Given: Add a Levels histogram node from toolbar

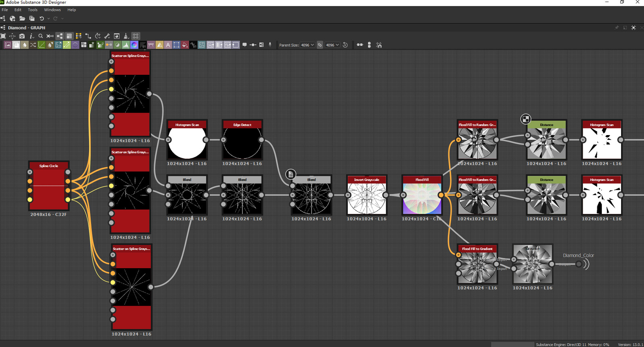Looking at the screenshot, I should (126, 45).
